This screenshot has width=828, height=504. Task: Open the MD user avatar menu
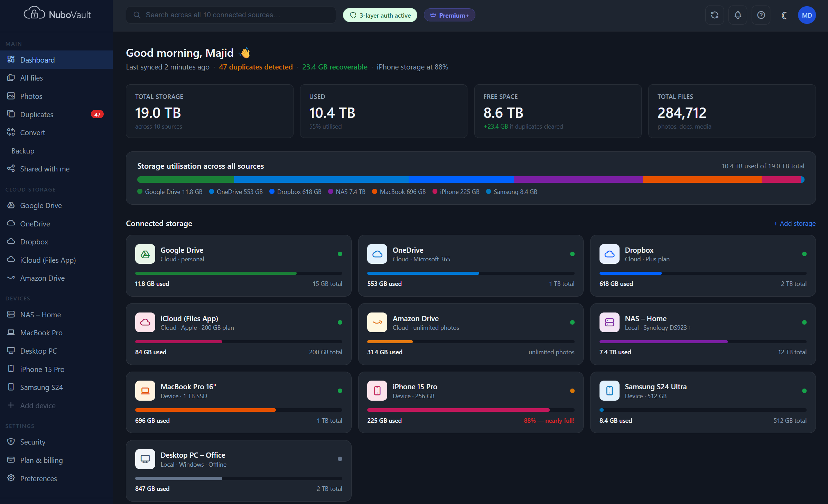pos(807,15)
